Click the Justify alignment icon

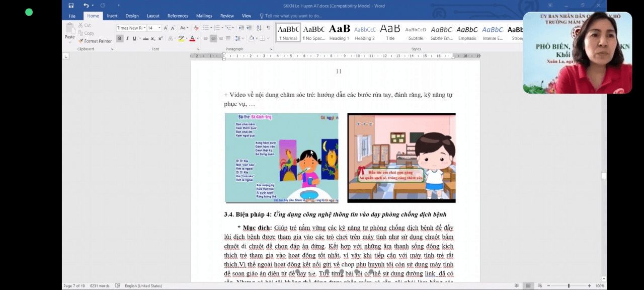pos(228,39)
